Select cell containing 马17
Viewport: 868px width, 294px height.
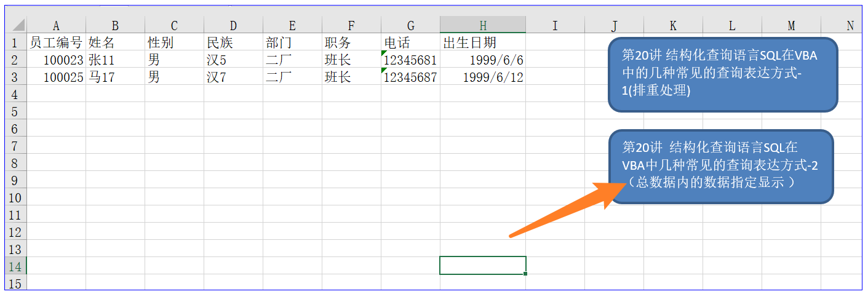coord(115,77)
